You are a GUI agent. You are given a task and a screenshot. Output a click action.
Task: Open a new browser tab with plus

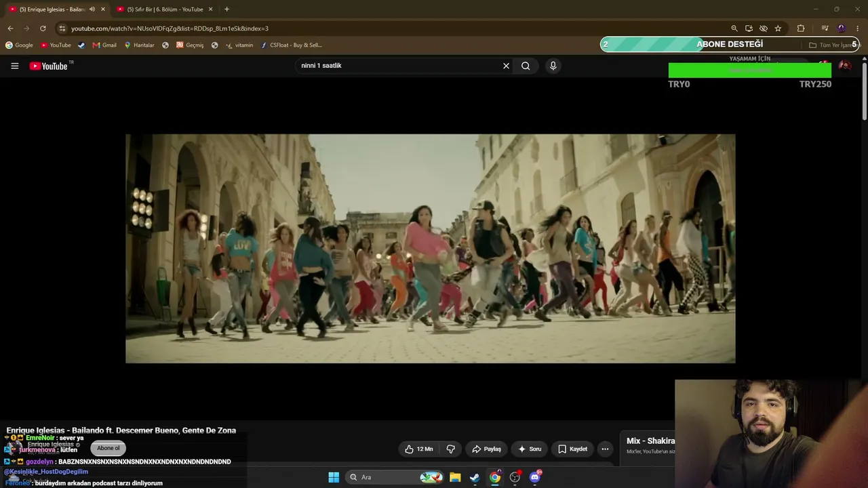coord(226,9)
